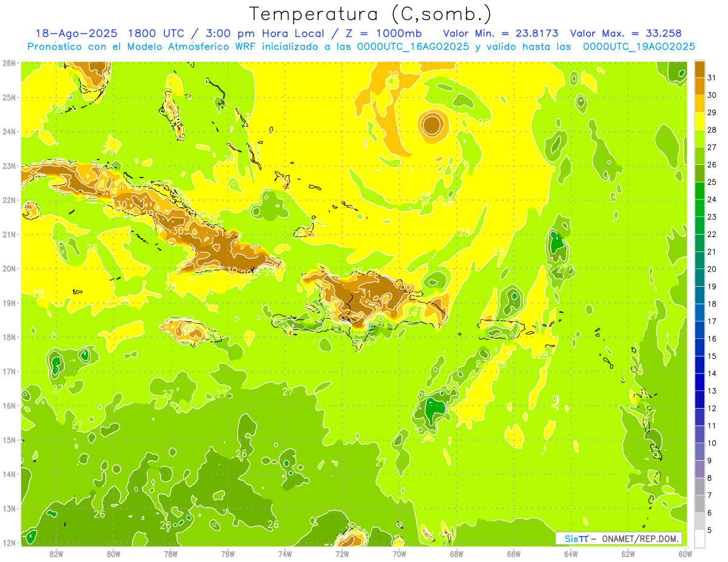Click the 60W longitude axis label
Screen dimensions: 728x562
[x=685, y=554]
